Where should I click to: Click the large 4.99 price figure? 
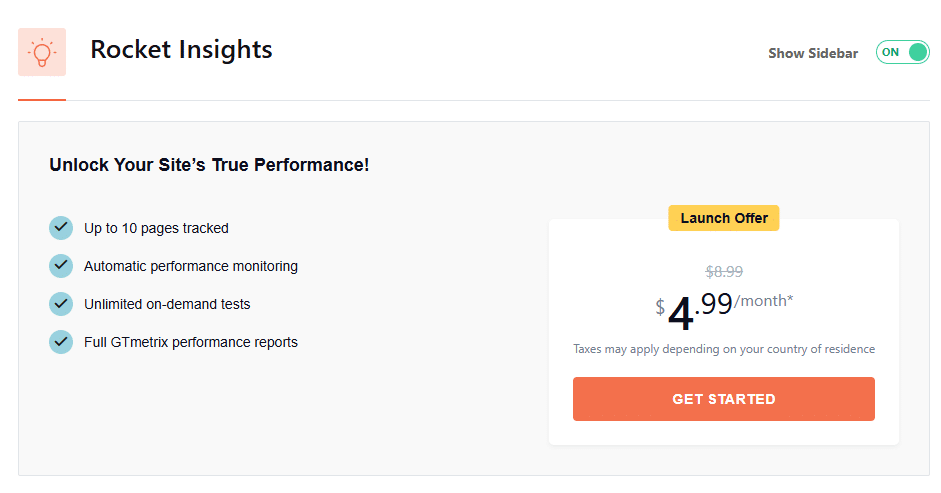pos(699,310)
